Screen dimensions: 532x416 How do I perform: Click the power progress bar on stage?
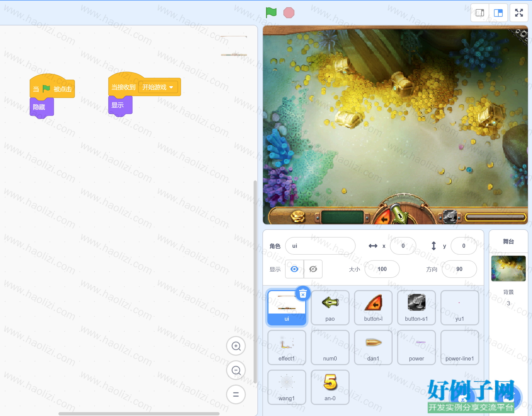(496, 217)
